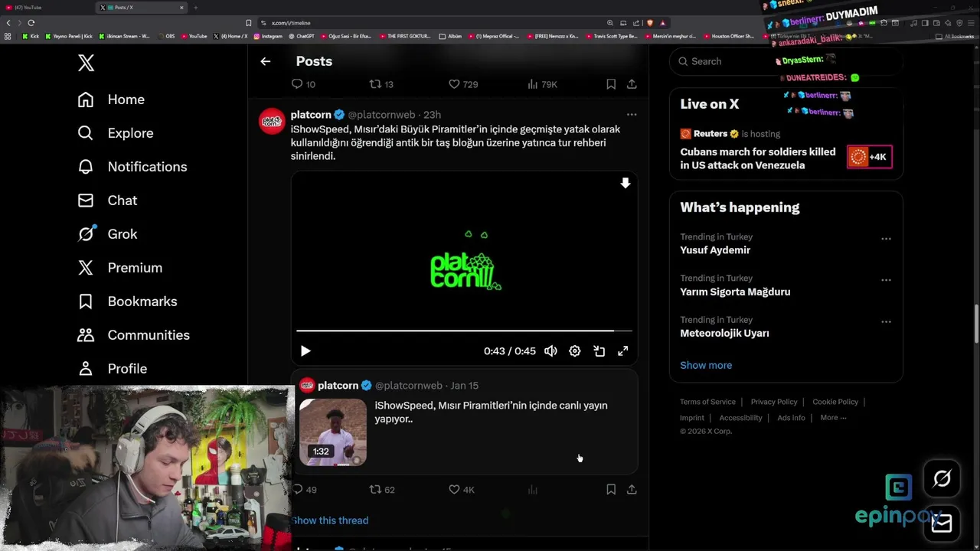The image size is (980, 551).
Task: Reload the page in the browser
Action: point(31,23)
